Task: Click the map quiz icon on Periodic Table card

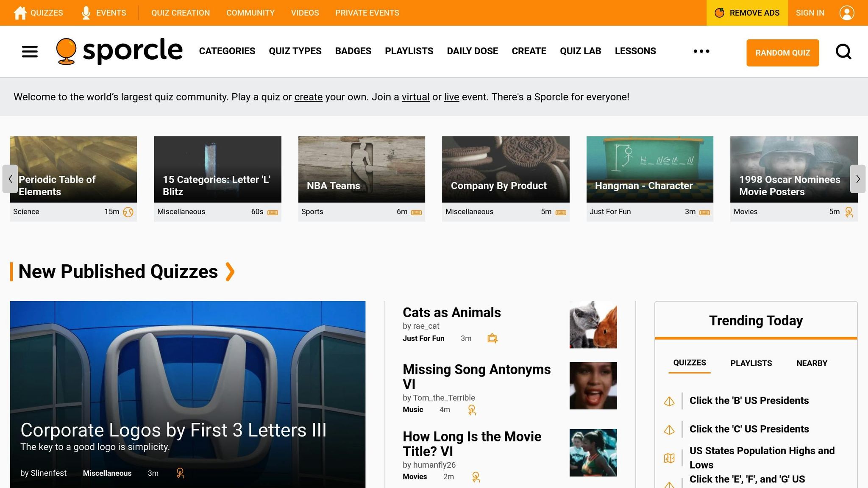Action: click(x=128, y=212)
